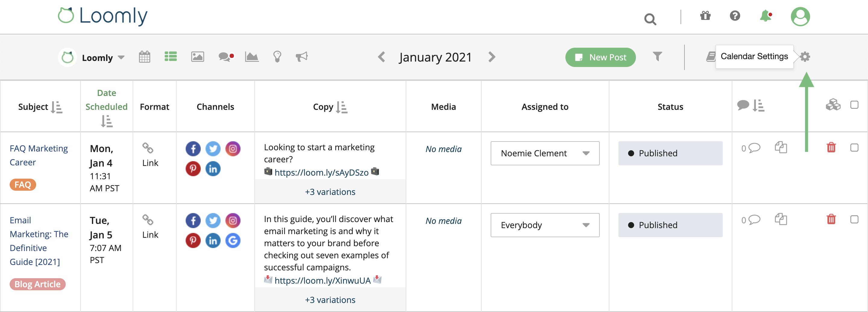Start a search with the magnifier icon
The width and height of the screenshot is (868, 312).
[650, 19]
